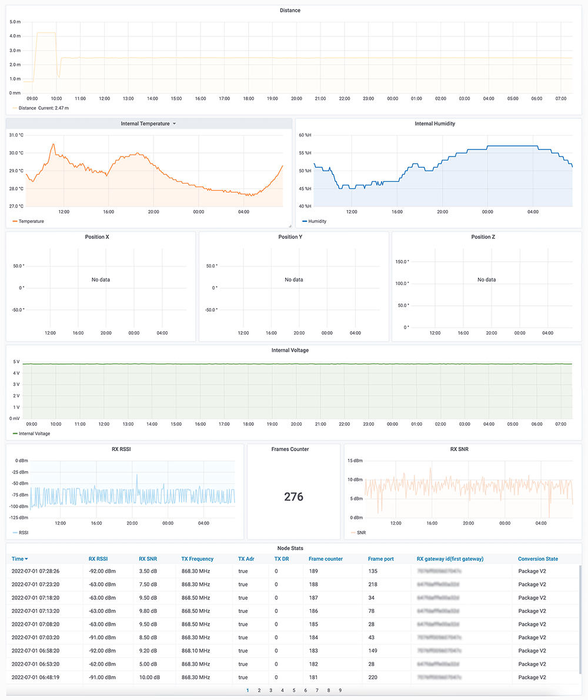Go to table page 1
Viewport: 588px width, 700px height.
tap(248, 691)
